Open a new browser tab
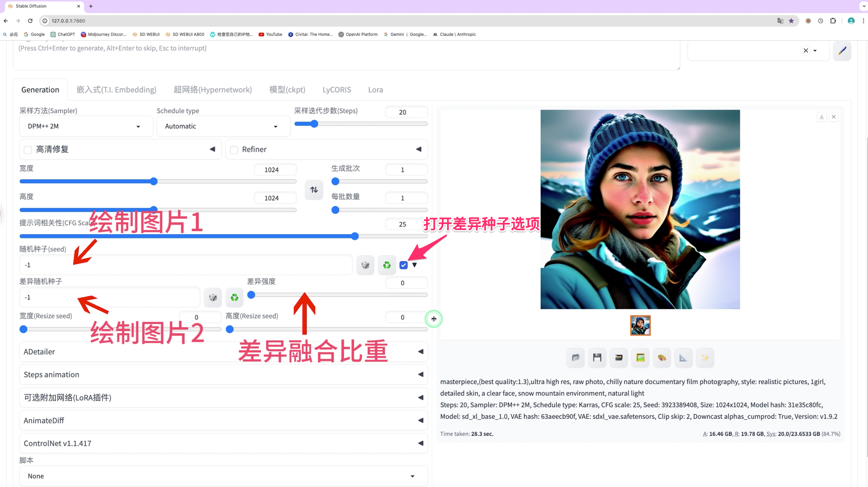This screenshot has width=868, height=487. click(91, 6)
